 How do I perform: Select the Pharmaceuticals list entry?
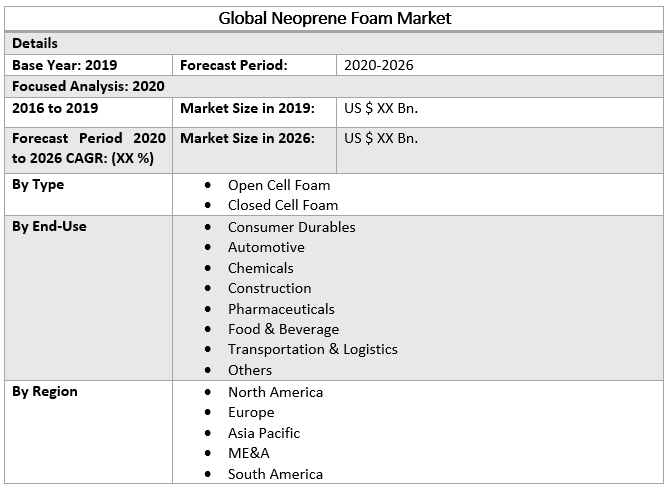click(281, 309)
